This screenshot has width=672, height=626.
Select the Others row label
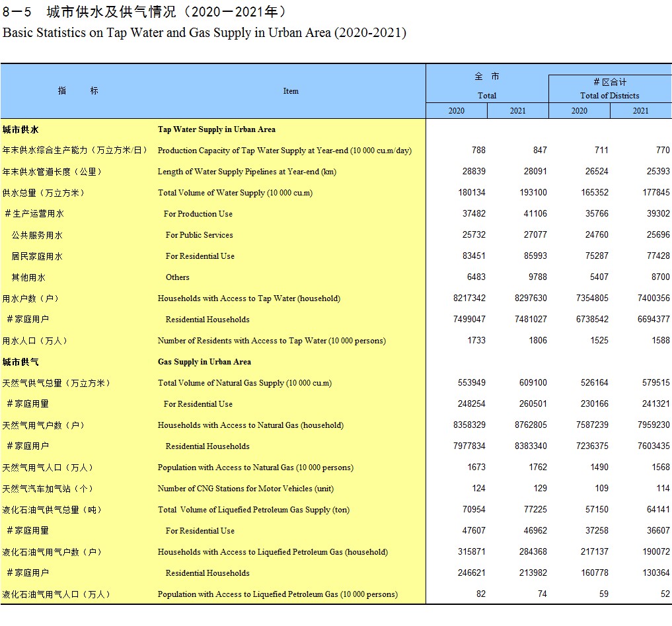point(178,277)
